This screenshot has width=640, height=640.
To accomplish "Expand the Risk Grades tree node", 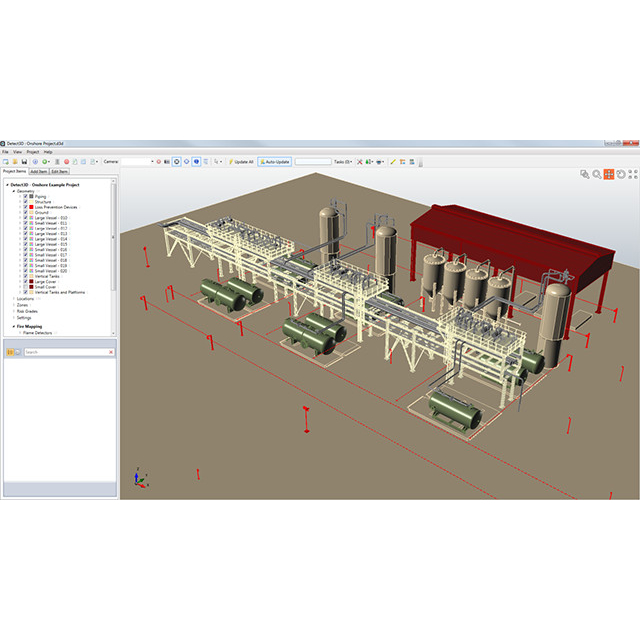I will [x=14, y=311].
